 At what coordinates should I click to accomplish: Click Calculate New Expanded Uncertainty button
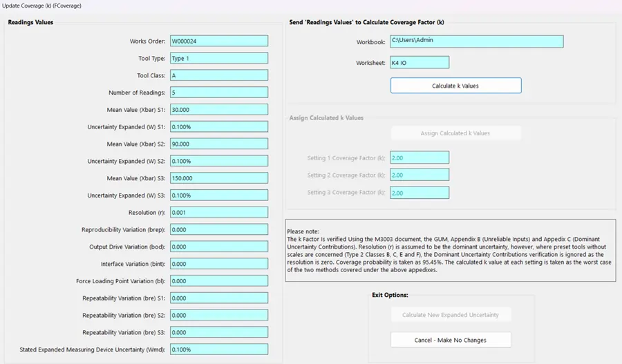click(451, 315)
